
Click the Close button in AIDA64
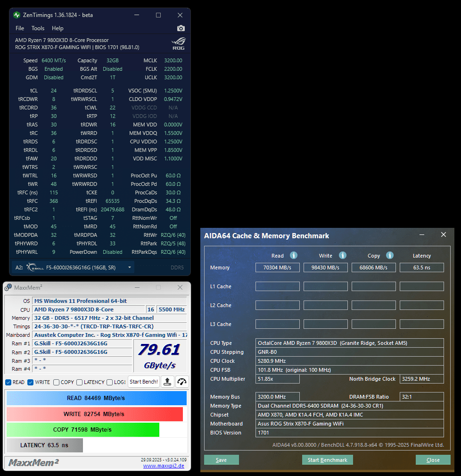[433, 459]
